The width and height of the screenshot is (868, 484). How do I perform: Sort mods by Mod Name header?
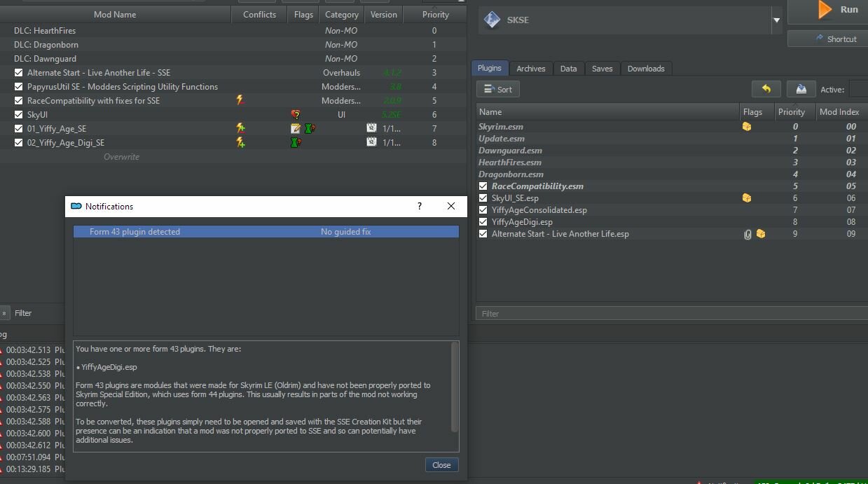pos(115,14)
